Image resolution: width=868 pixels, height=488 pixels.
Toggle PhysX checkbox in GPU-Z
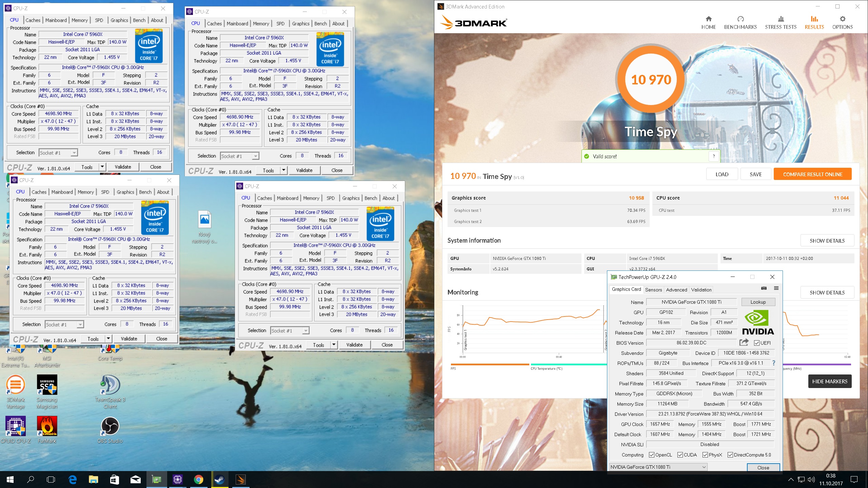pos(705,455)
